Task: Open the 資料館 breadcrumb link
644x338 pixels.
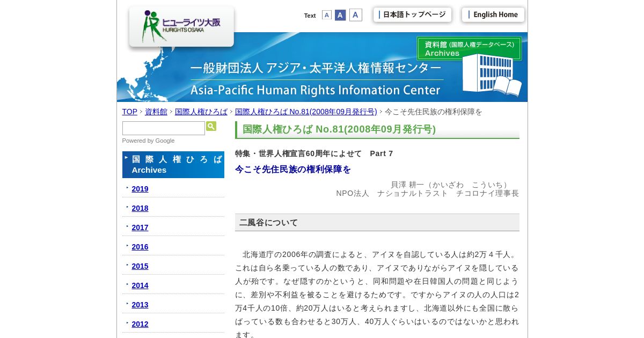Action: coord(156,112)
